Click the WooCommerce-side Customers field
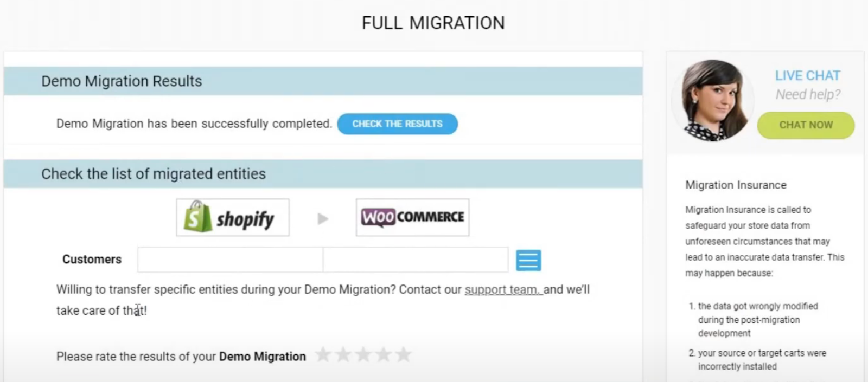Image resolution: width=868 pixels, height=382 pixels. pyautogui.click(x=416, y=260)
